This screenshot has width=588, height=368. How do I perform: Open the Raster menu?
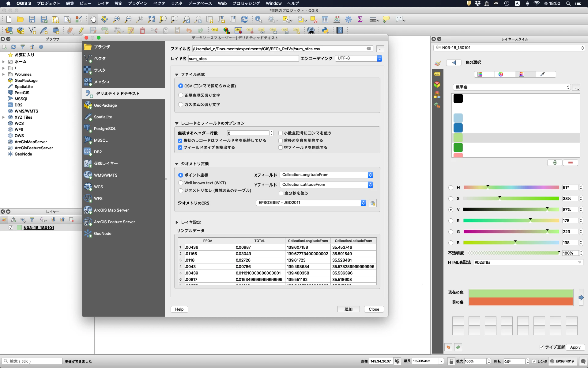[176, 3]
